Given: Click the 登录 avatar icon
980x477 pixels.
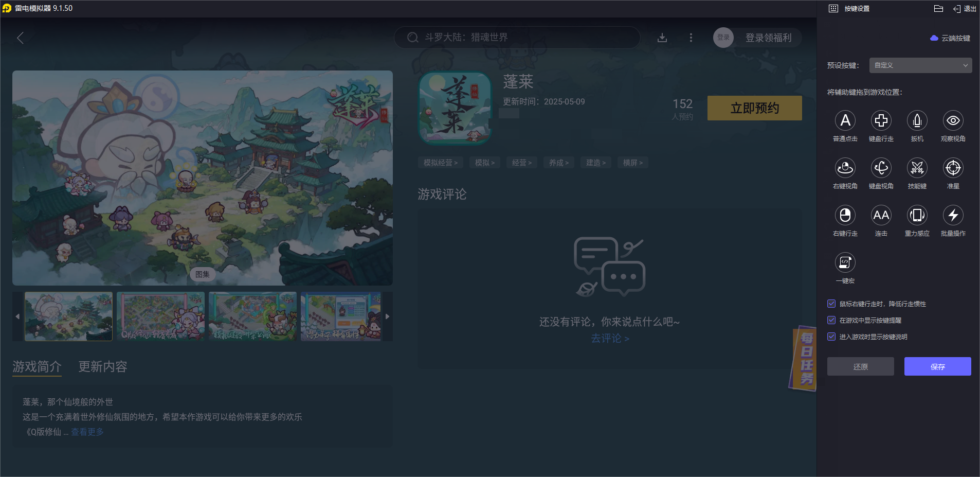Looking at the screenshot, I should tap(723, 38).
